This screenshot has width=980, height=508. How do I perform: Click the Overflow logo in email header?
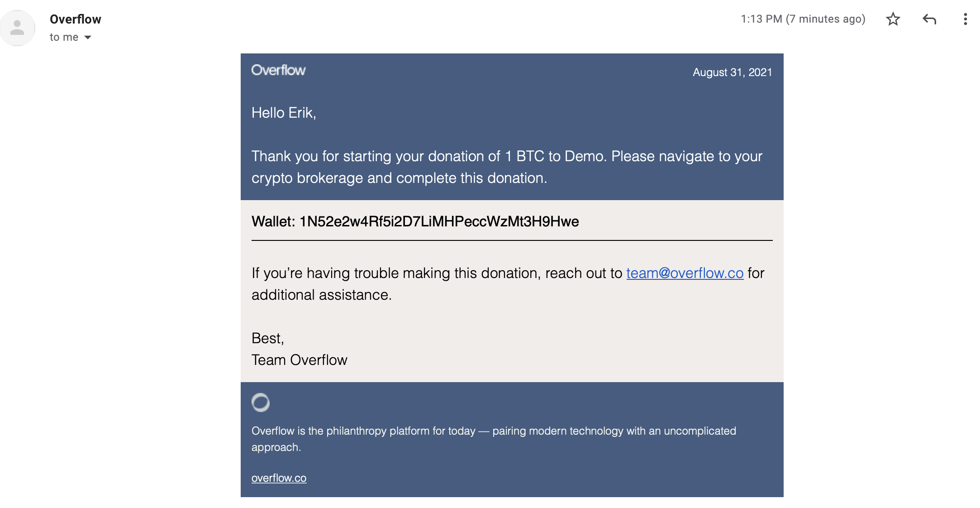[278, 70]
